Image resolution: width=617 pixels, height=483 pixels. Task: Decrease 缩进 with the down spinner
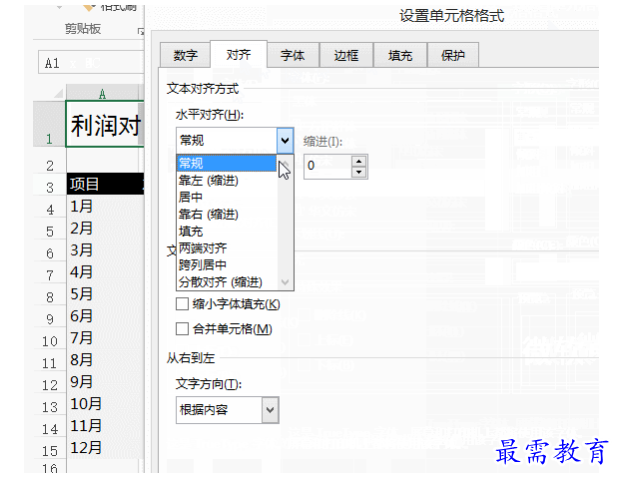pyautogui.click(x=358, y=172)
